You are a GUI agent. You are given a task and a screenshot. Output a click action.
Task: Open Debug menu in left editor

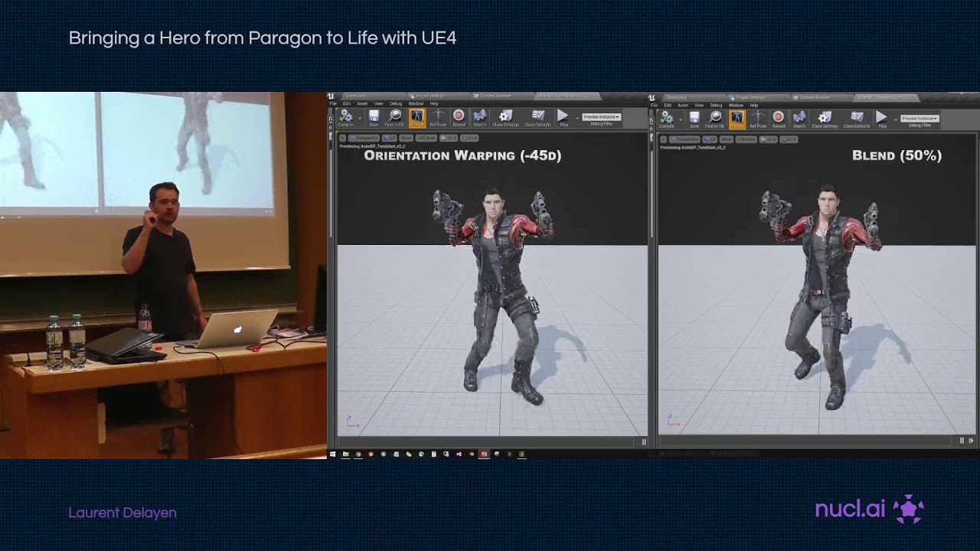396,103
